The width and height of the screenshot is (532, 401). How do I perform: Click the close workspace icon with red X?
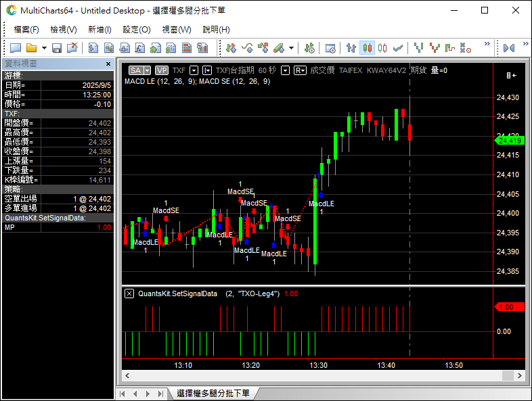point(72,48)
